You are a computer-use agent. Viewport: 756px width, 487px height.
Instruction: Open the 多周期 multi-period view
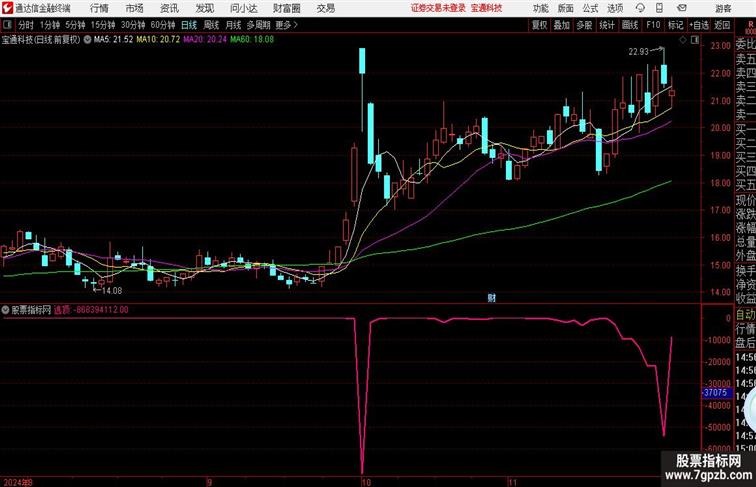(x=258, y=25)
